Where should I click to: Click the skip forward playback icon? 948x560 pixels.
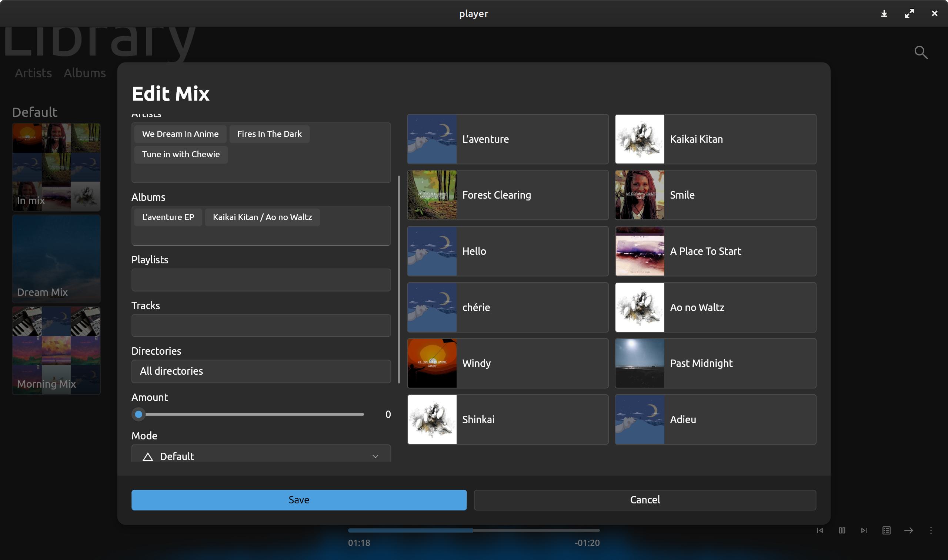[864, 530]
